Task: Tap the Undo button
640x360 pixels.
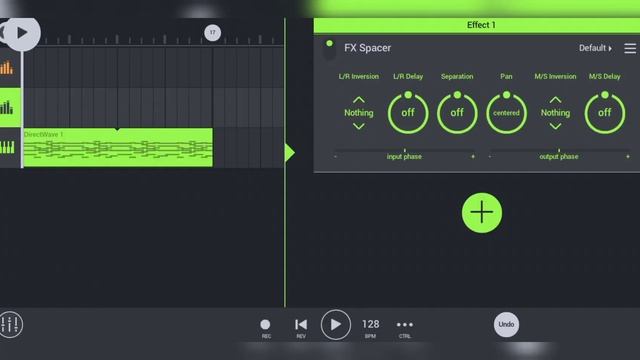Action: [506, 324]
